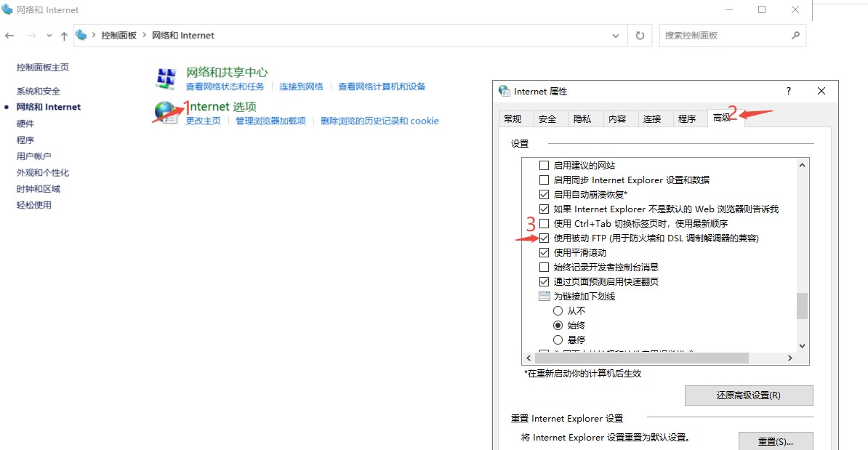Expand the chevron before 控制面板 in breadcrumb

[94, 35]
